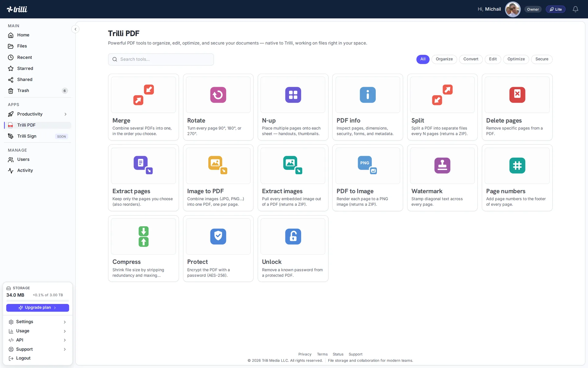The image size is (588, 368).
Task: Click the Compress card title
Action: point(126,262)
